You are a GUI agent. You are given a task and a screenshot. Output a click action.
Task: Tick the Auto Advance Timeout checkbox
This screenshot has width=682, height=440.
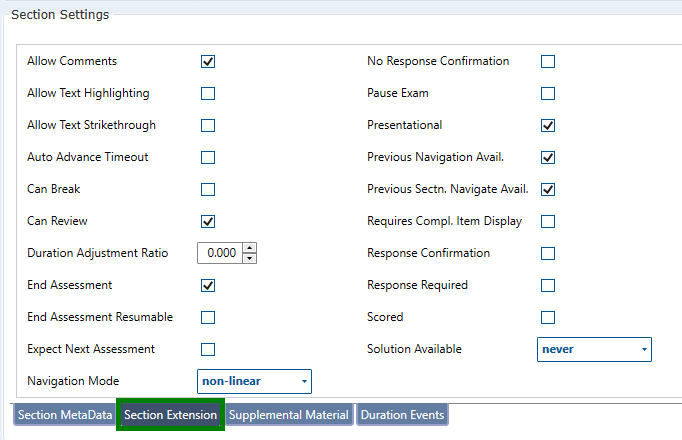coord(208,157)
